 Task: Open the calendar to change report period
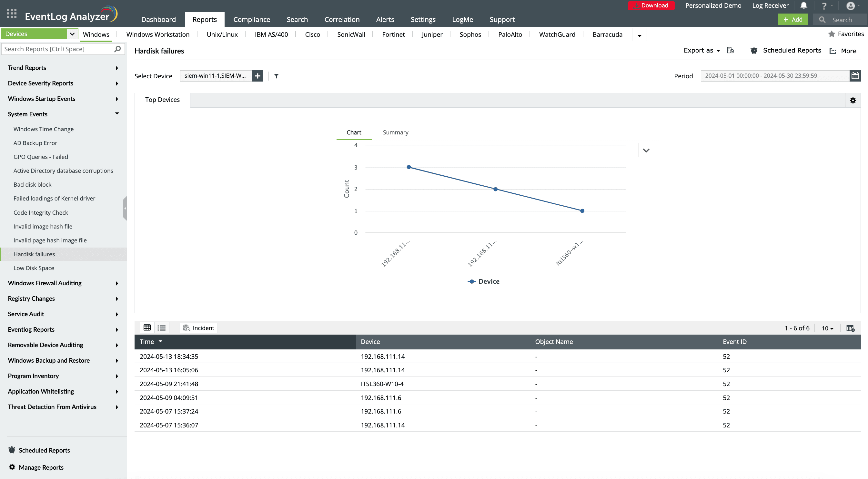(855, 75)
